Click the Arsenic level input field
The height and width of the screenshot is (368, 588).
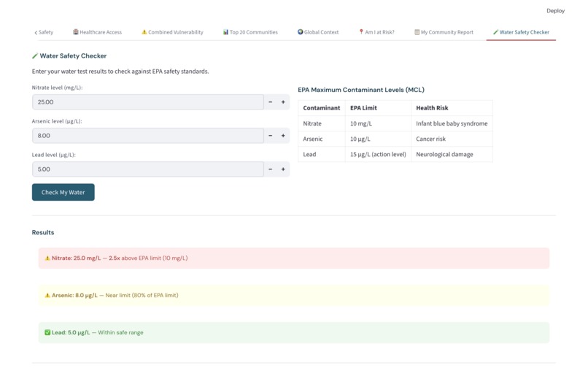click(148, 136)
